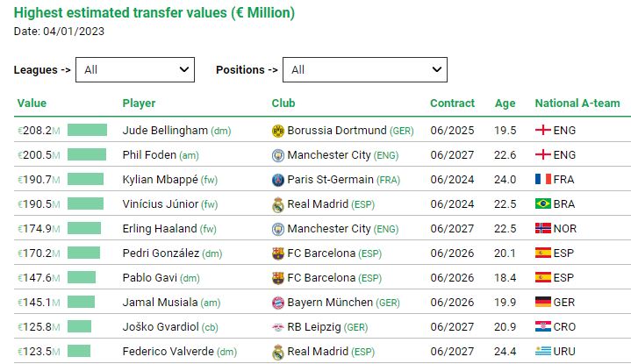The width and height of the screenshot is (631, 364).
Task: Click the France flag icon
Action: (543, 180)
